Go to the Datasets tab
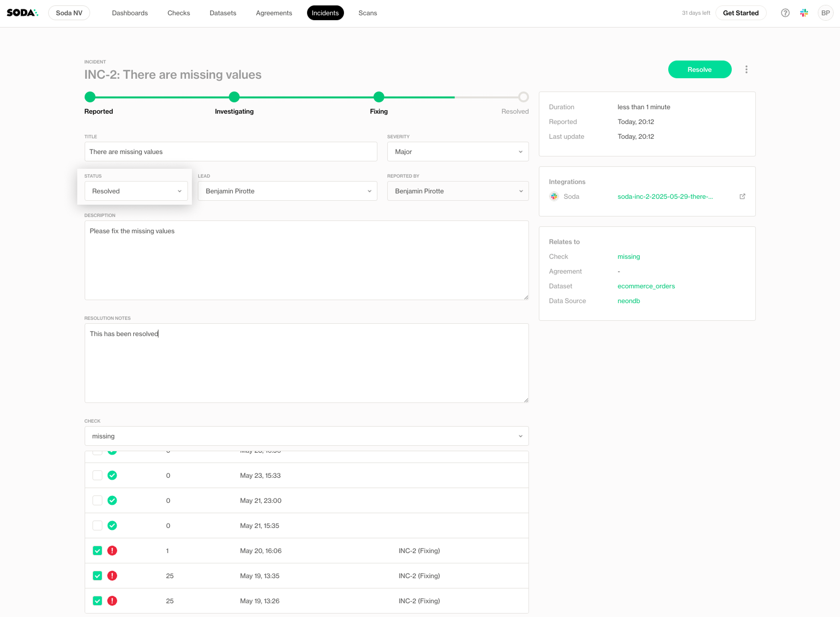The height and width of the screenshot is (617, 840). (x=223, y=13)
